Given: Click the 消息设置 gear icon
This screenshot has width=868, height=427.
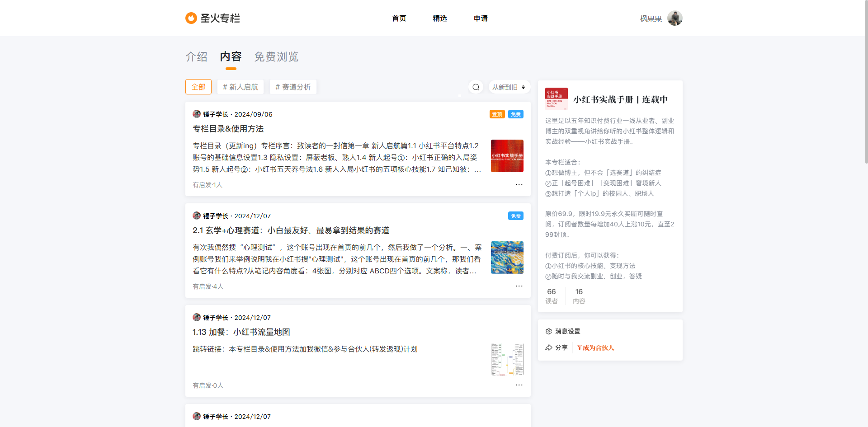Looking at the screenshot, I should point(549,331).
